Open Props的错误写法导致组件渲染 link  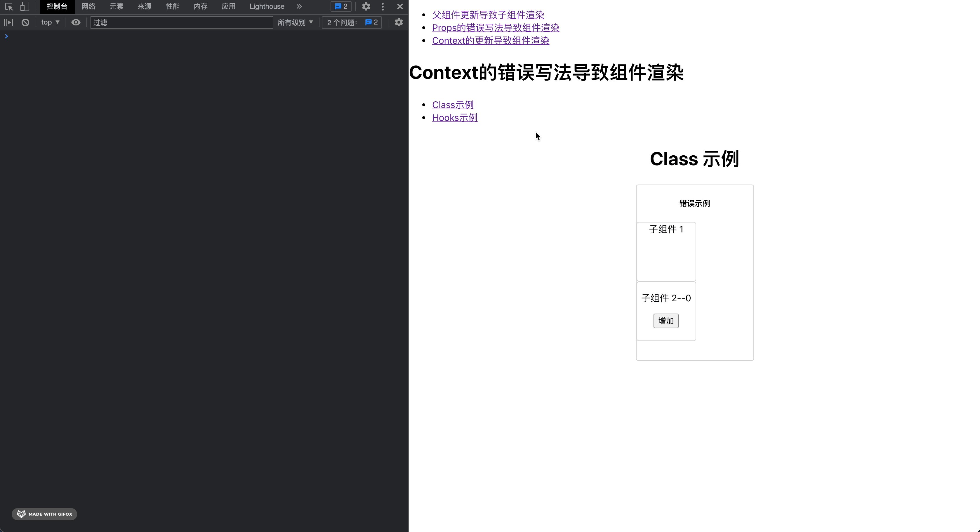495,28
